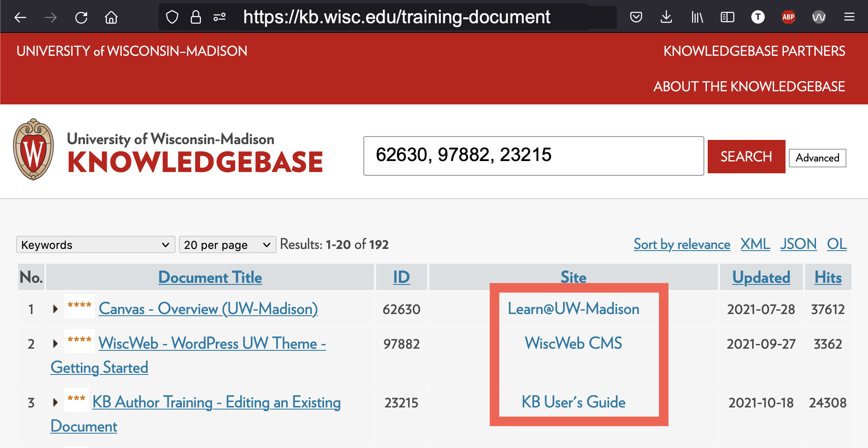This screenshot has width=868, height=448.
Task: Open the Adblock Plus ABP icon
Action: [788, 17]
